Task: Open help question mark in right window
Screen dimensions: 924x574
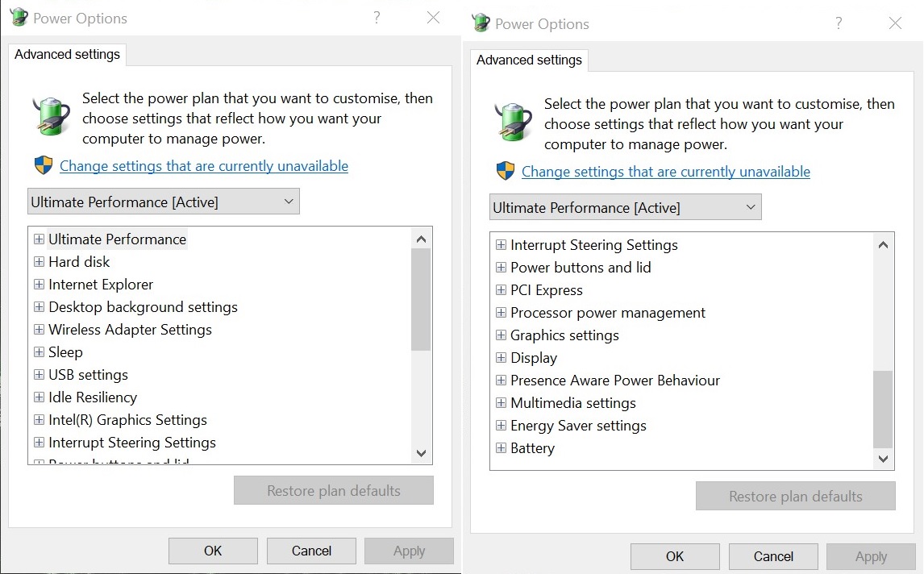Action: (x=839, y=23)
